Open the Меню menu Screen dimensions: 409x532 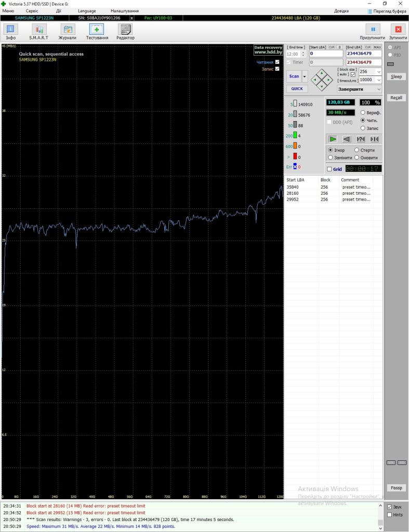coord(8,11)
